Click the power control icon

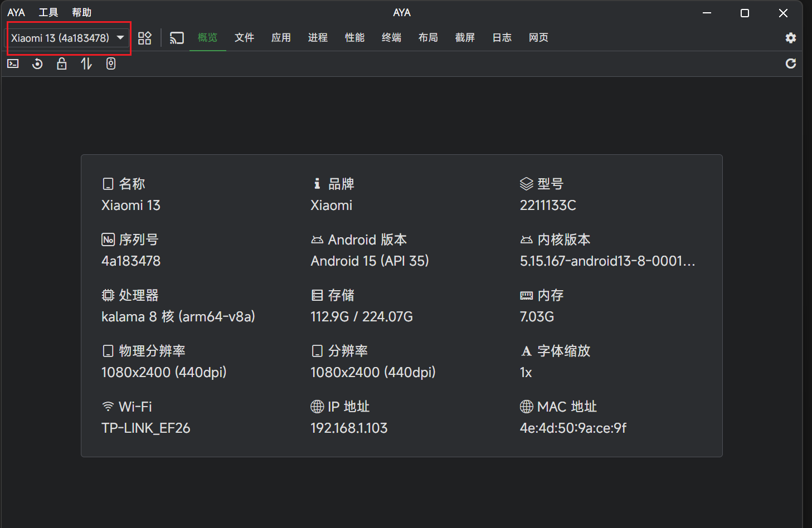click(x=110, y=63)
